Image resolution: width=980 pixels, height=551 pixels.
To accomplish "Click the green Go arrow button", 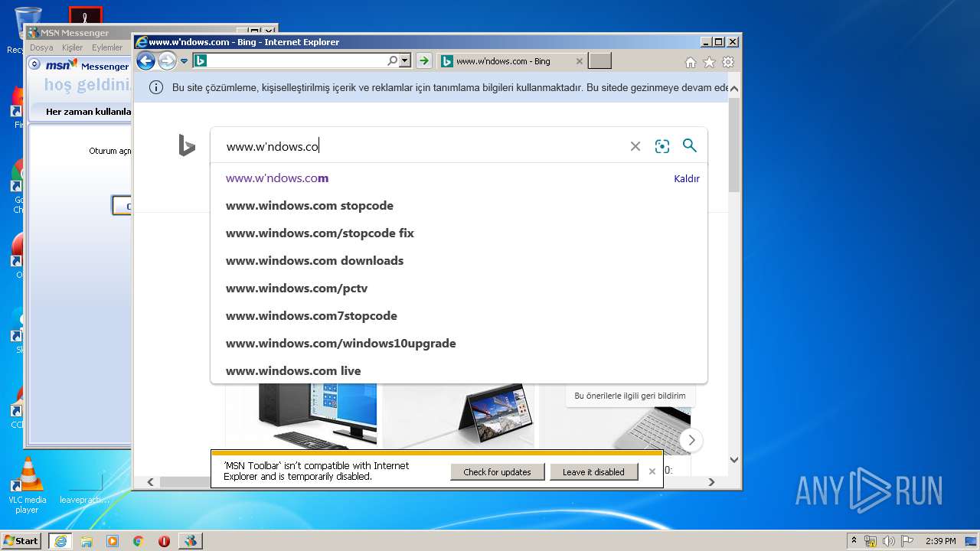I will [424, 60].
